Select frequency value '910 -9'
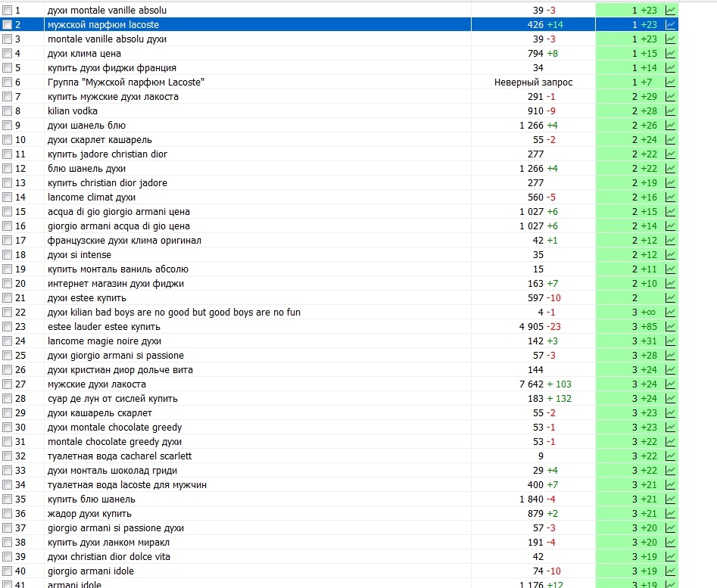The height and width of the screenshot is (588, 717). pyautogui.click(x=541, y=111)
